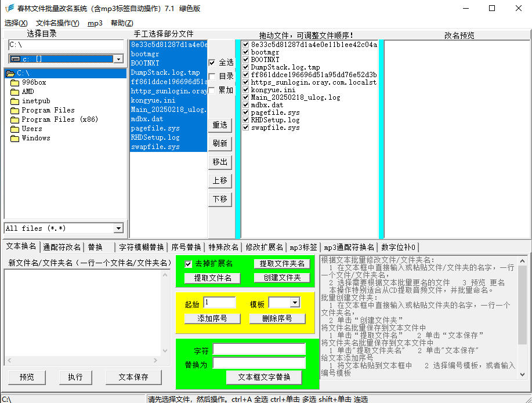Click the app logo in title bar
The image size is (532, 403).
pyautogui.click(x=9, y=8)
